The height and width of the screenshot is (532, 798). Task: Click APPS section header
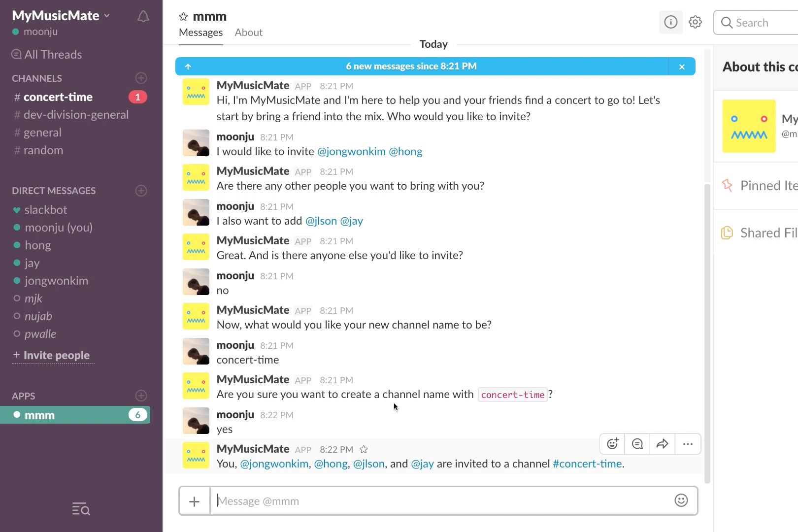(x=24, y=396)
